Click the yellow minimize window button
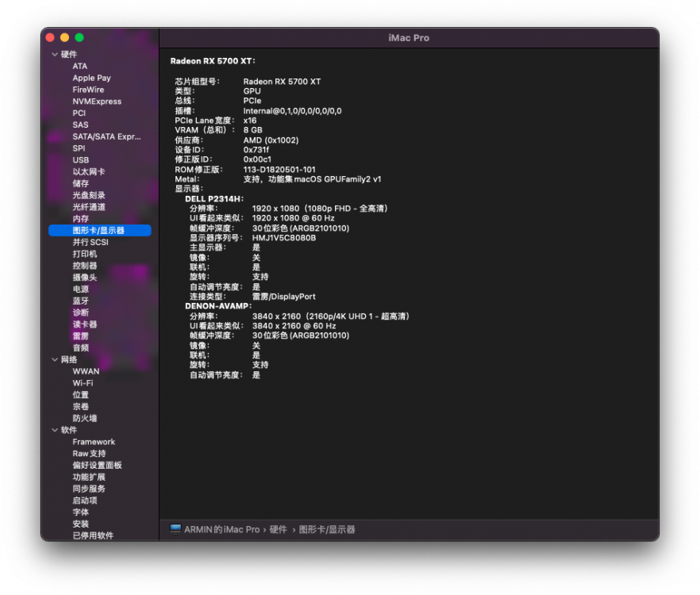 (x=65, y=37)
